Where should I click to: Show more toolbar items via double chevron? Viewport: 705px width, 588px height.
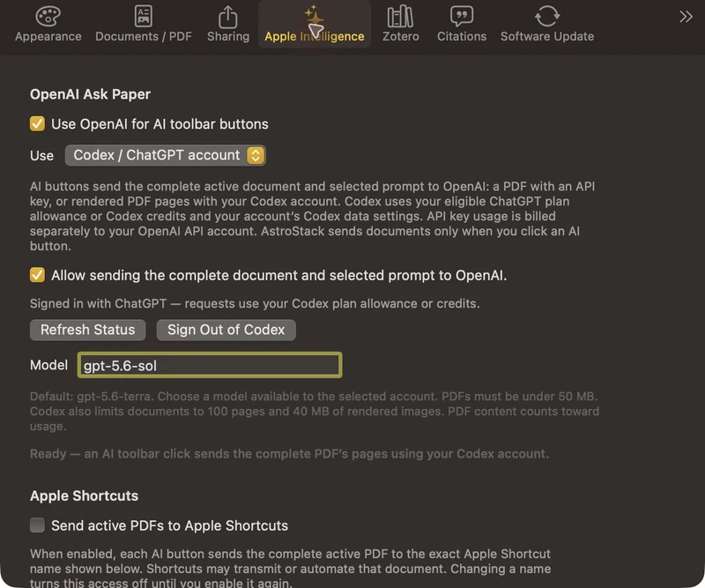686,17
